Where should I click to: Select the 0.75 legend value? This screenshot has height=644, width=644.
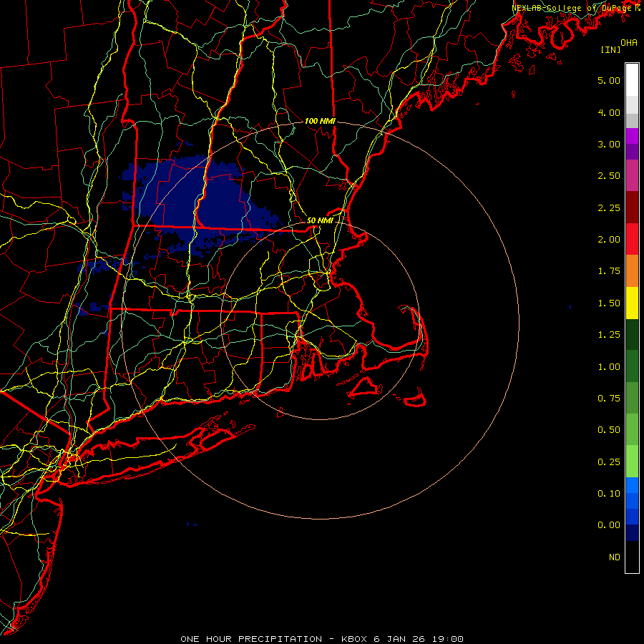(x=609, y=399)
